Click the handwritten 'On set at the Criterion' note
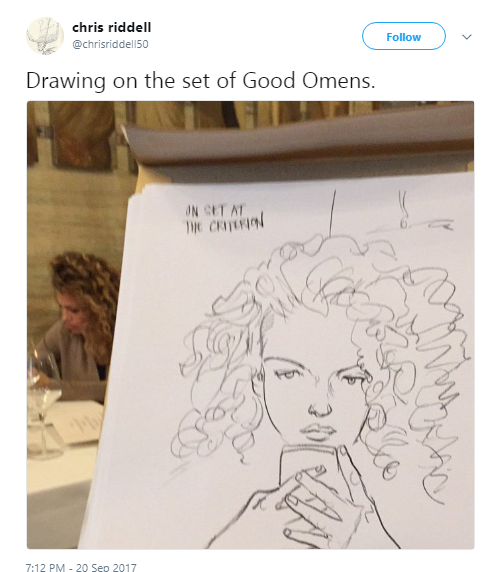The height and width of the screenshot is (572, 492). point(224,219)
